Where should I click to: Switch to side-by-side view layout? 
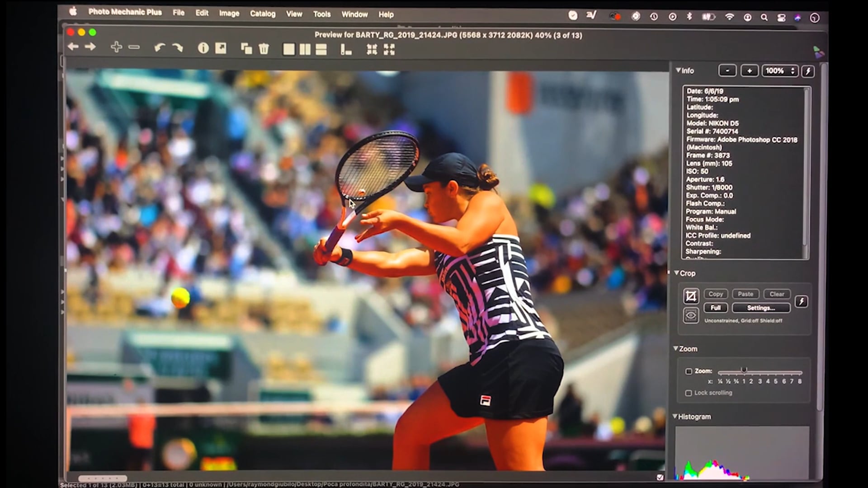[305, 49]
